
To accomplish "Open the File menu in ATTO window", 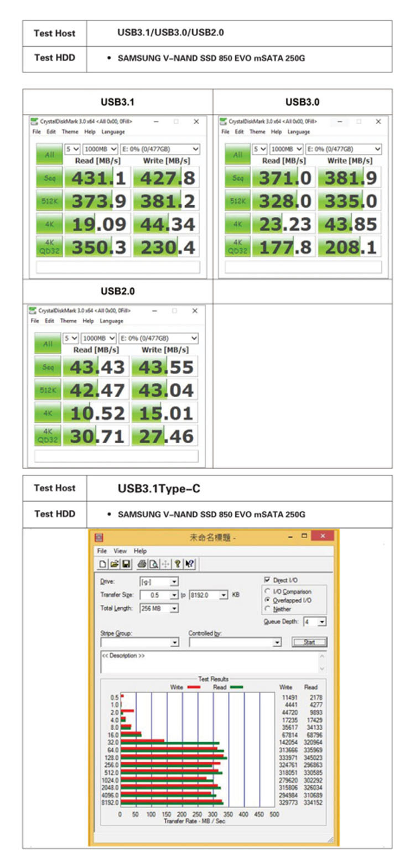I will (102, 551).
